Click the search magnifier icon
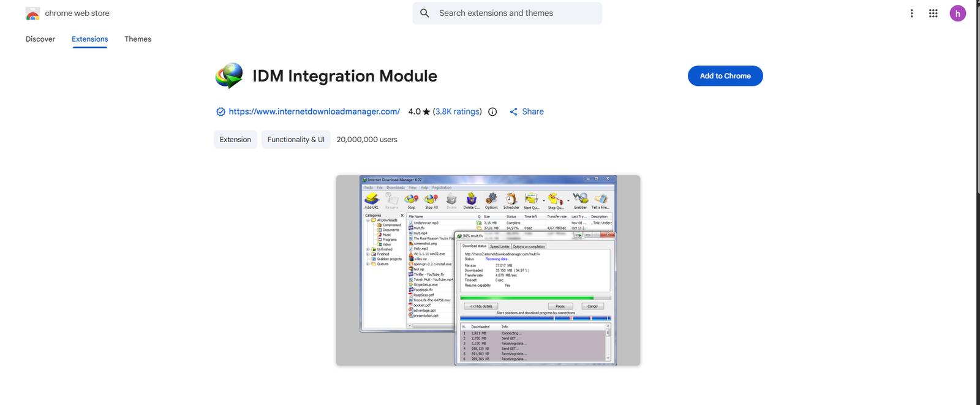The width and height of the screenshot is (980, 405). coord(424,13)
